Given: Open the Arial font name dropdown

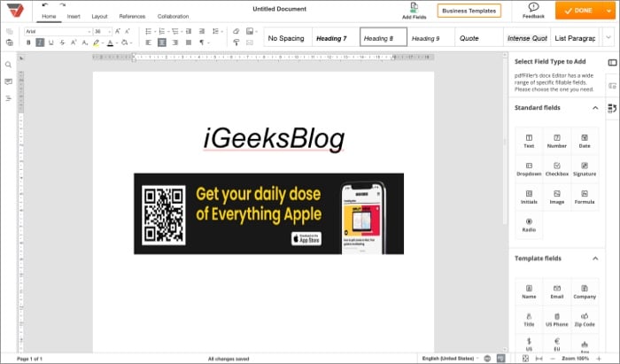Looking at the screenshot, I should coord(58,31).
